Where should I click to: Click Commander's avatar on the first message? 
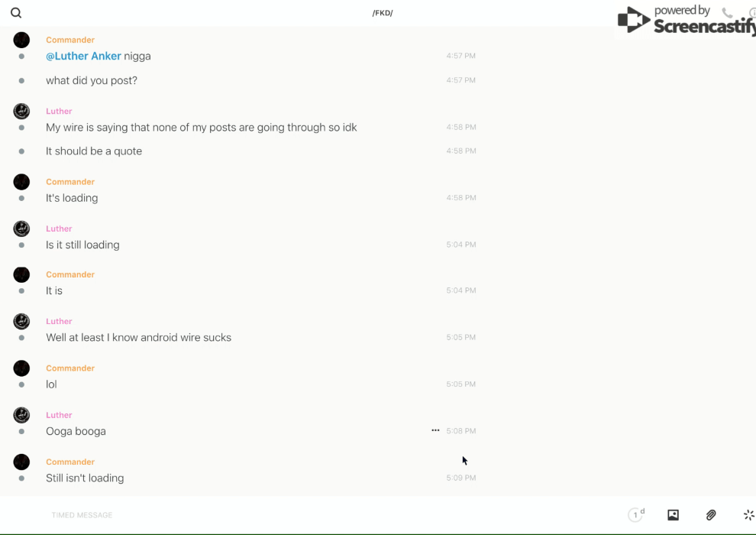[21, 40]
